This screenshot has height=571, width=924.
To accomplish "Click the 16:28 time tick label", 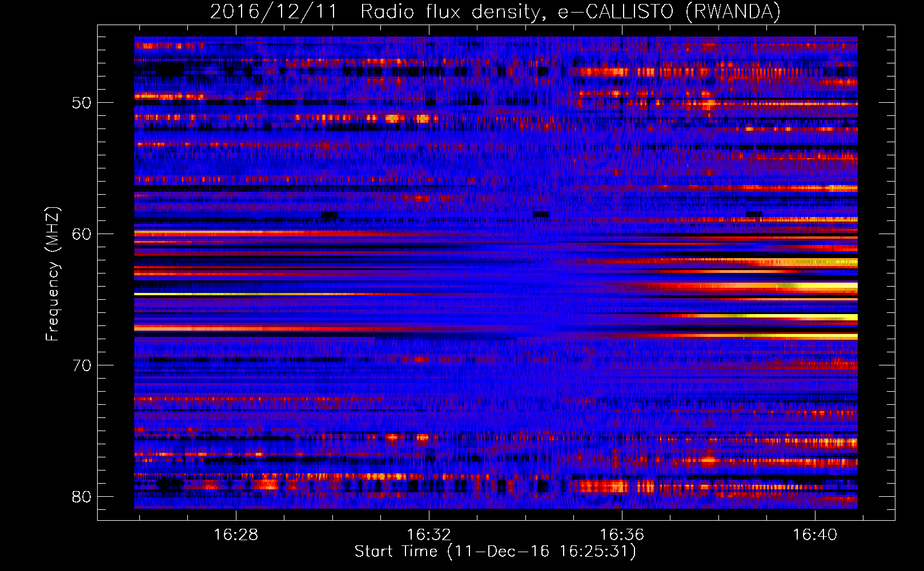I will (x=236, y=535).
